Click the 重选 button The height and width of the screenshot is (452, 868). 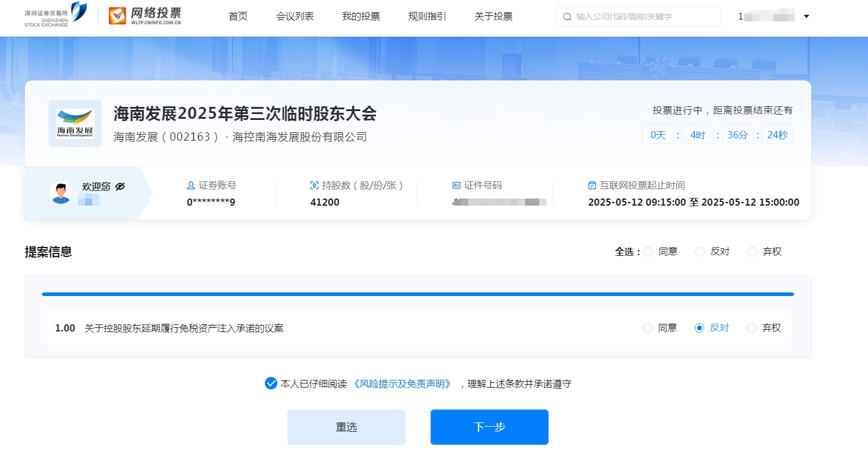(x=346, y=427)
